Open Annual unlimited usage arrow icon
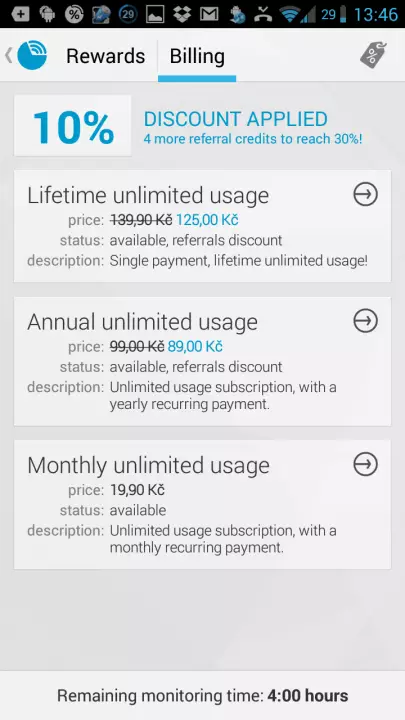 [366, 321]
